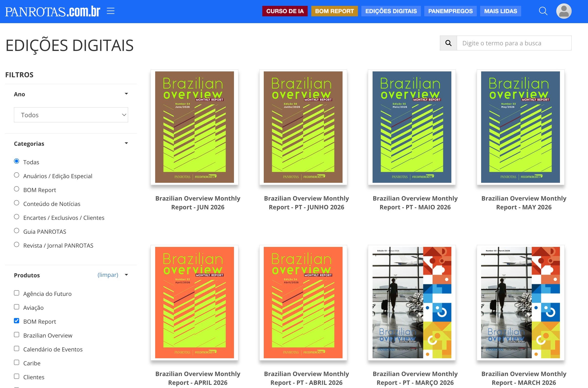The image size is (588, 388).
Task: Click title 'Report - APRIL 2026'
Action: click(198, 383)
